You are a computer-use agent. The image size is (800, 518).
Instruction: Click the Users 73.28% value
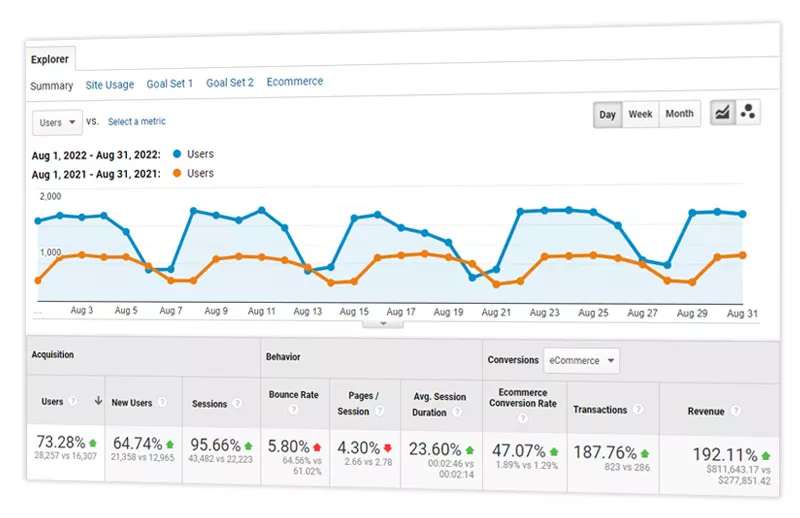61,441
